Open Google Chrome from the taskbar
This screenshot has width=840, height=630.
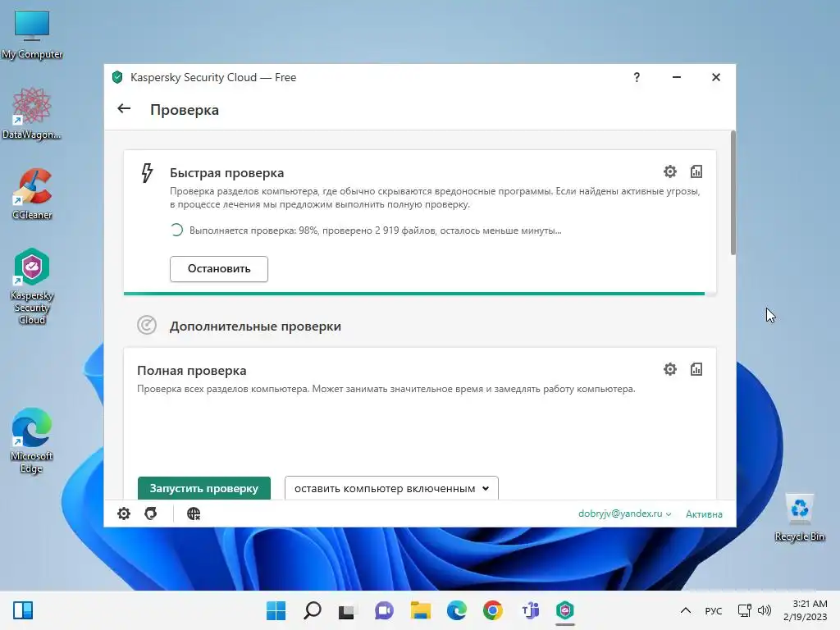[493, 610]
